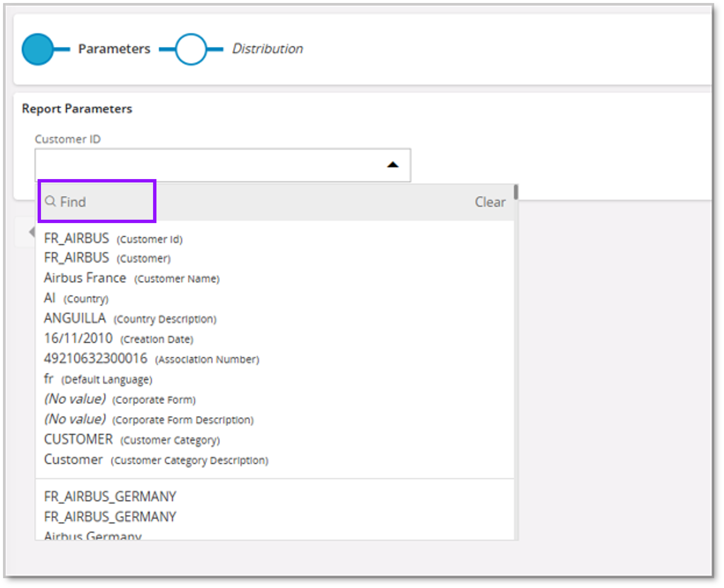The image size is (724, 588).
Task: Select ANGUILLA Country Description entry
Action: tap(130, 318)
